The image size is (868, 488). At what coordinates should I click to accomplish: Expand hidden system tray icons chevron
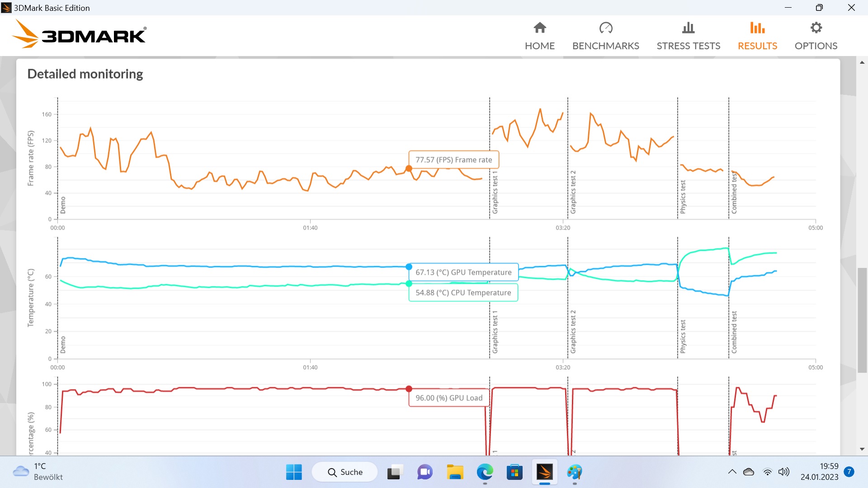coord(732,472)
